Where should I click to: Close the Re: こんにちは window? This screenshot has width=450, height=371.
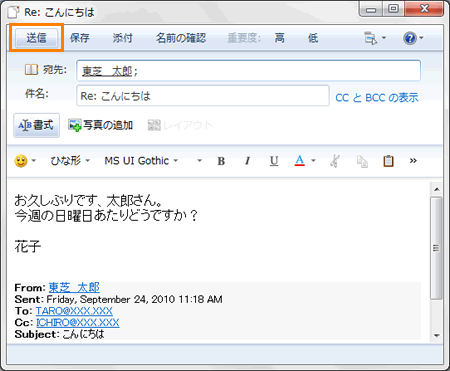[x=424, y=9]
